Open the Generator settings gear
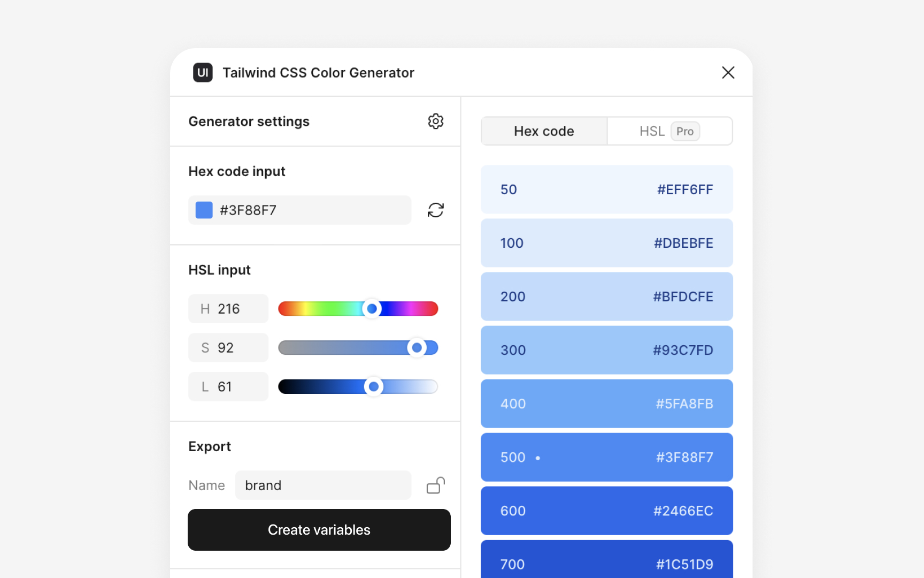This screenshot has width=924, height=578. coord(436,121)
